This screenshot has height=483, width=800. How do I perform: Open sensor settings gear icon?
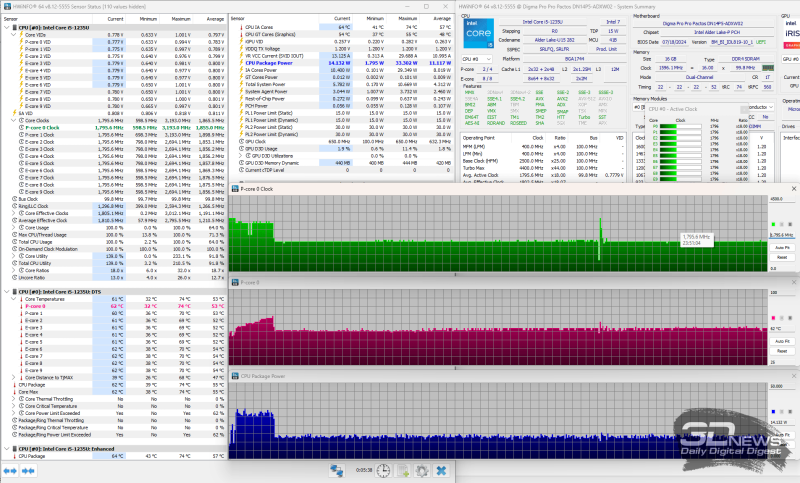pos(422,471)
